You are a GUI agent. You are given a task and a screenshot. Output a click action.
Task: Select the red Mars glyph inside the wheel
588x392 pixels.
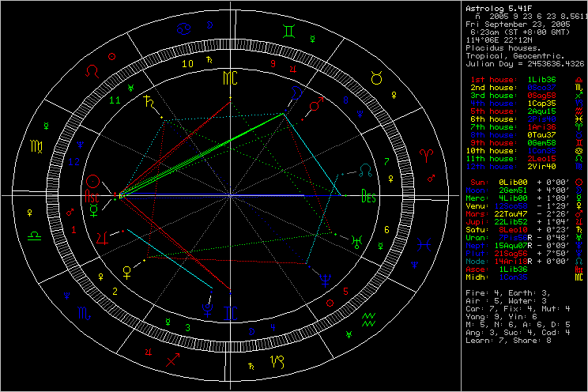click(315, 104)
